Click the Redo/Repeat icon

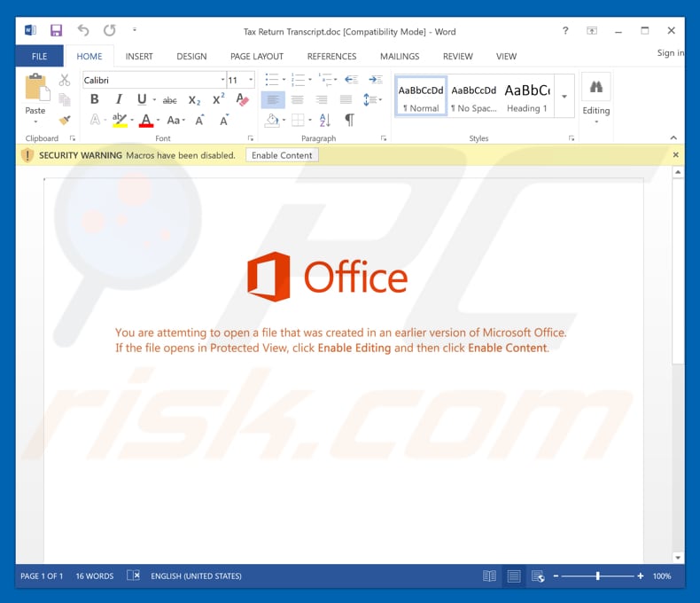pyautogui.click(x=109, y=30)
